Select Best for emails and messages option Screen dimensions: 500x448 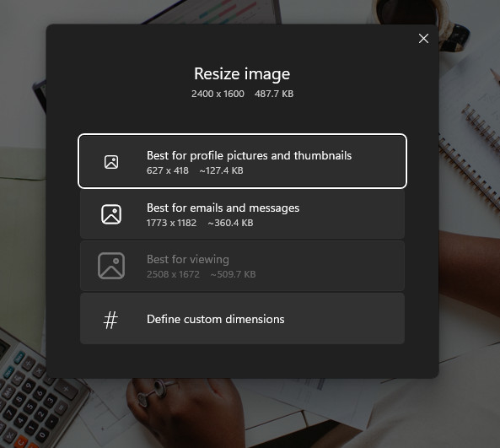pyautogui.click(x=242, y=214)
